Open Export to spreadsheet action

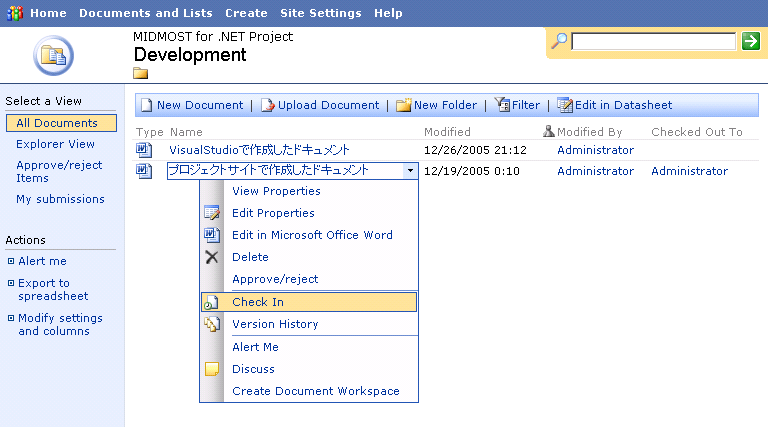[53, 289]
